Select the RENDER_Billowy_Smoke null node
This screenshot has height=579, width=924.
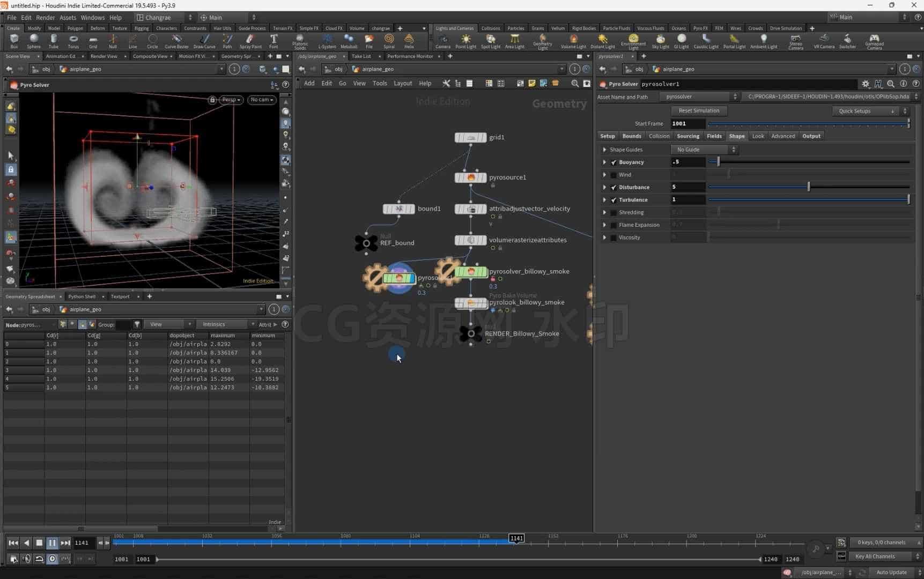(471, 334)
